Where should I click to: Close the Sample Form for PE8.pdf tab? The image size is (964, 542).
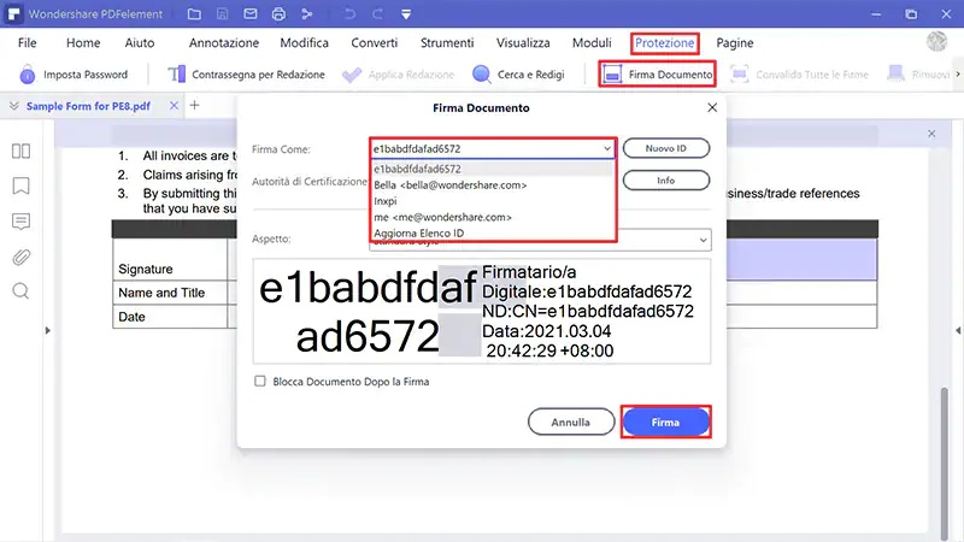174,106
